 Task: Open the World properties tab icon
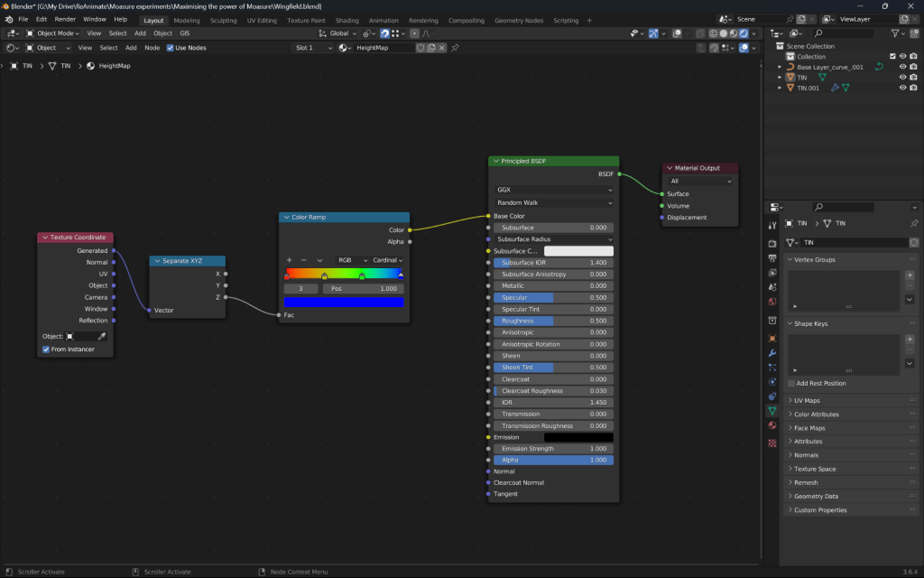click(x=772, y=302)
